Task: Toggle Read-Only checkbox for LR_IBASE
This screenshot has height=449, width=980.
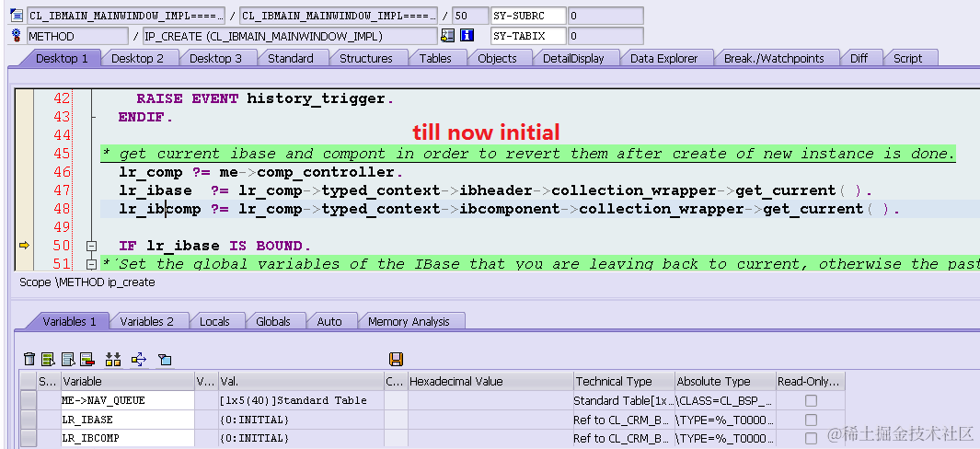Action: click(x=811, y=420)
